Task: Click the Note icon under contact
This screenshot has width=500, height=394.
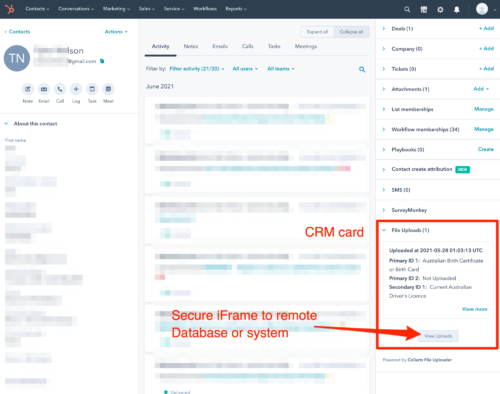Action: [28, 89]
